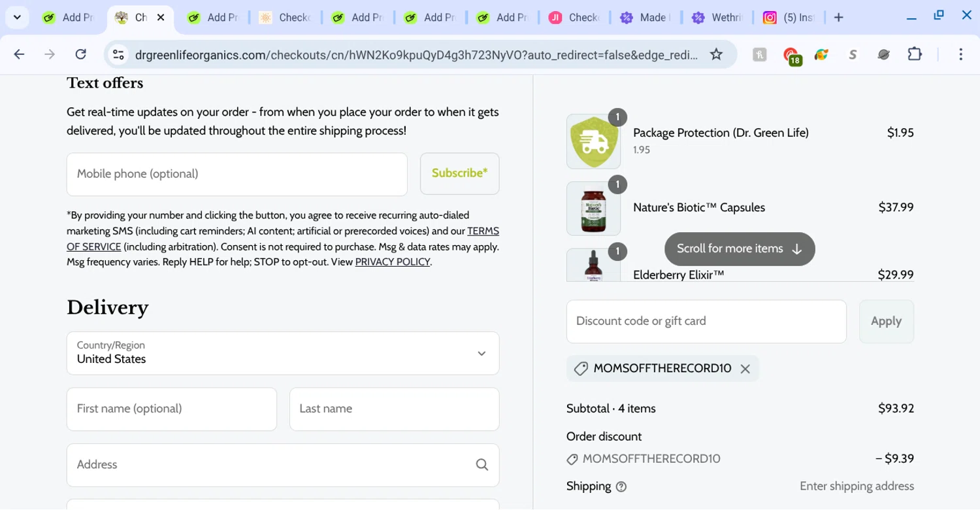This screenshot has width=980, height=510.
Task: Switch to the Wethrift tab
Action: [717, 18]
